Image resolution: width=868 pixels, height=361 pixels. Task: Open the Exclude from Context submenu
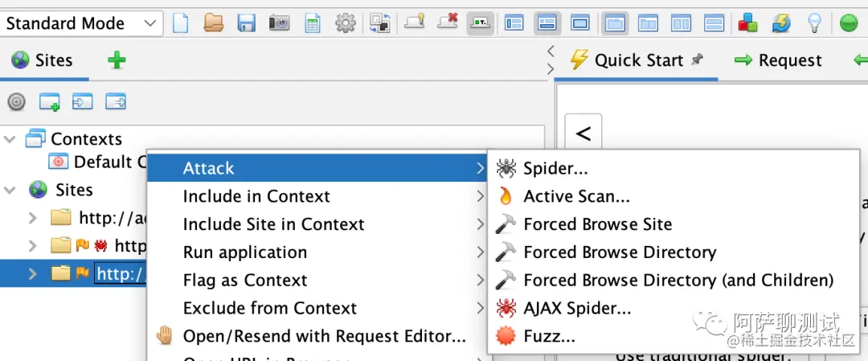click(317, 308)
